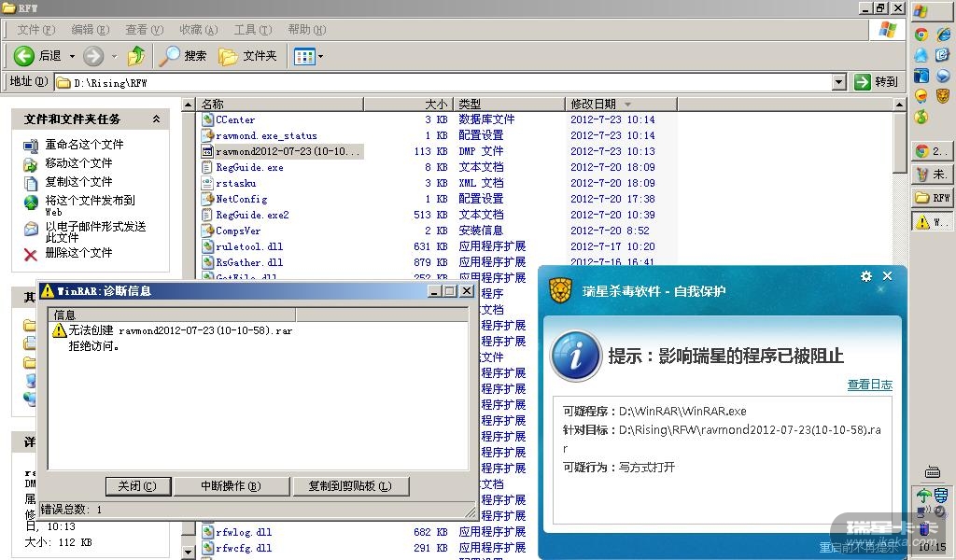The width and height of the screenshot is (956, 560).
Task: Click the red X delete this file icon
Action: (30, 254)
